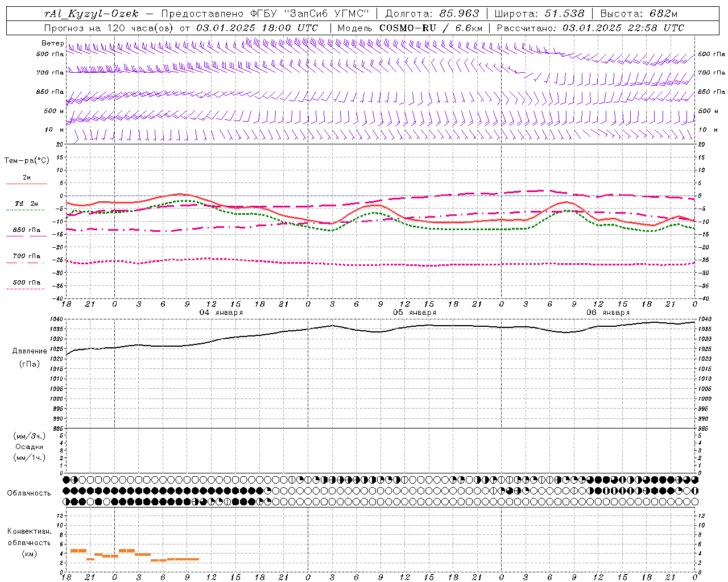Click the Конвективн. label
The width and height of the screenshot is (728, 582).
click(x=30, y=531)
